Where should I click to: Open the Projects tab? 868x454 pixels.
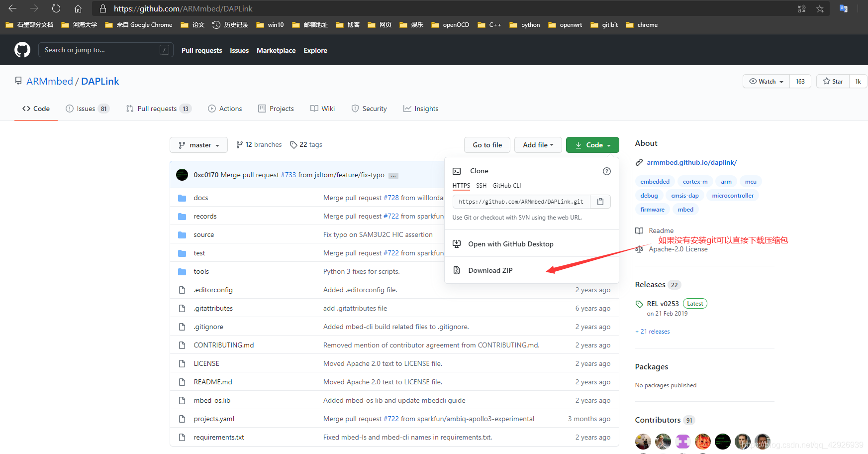click(276, 109)
